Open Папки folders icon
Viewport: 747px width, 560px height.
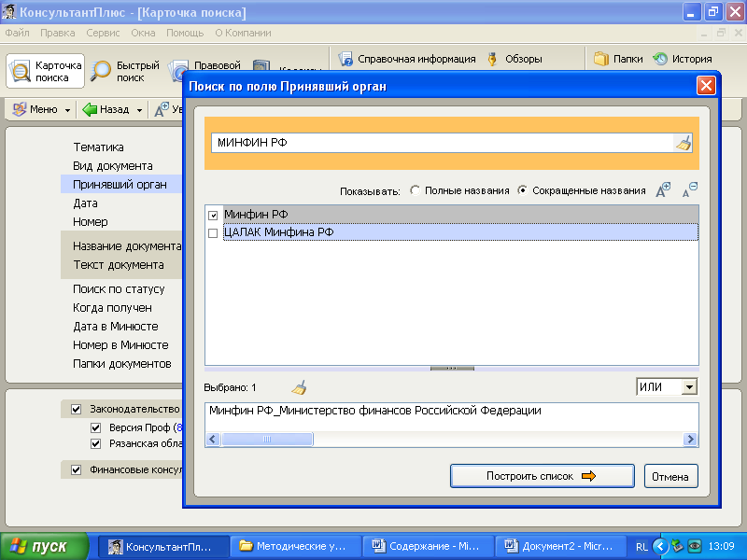618,59
